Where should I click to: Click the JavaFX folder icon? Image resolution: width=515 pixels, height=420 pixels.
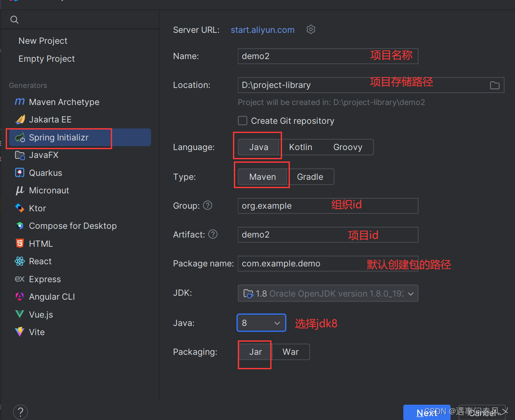pyautogui.click(x=20, y=155)
